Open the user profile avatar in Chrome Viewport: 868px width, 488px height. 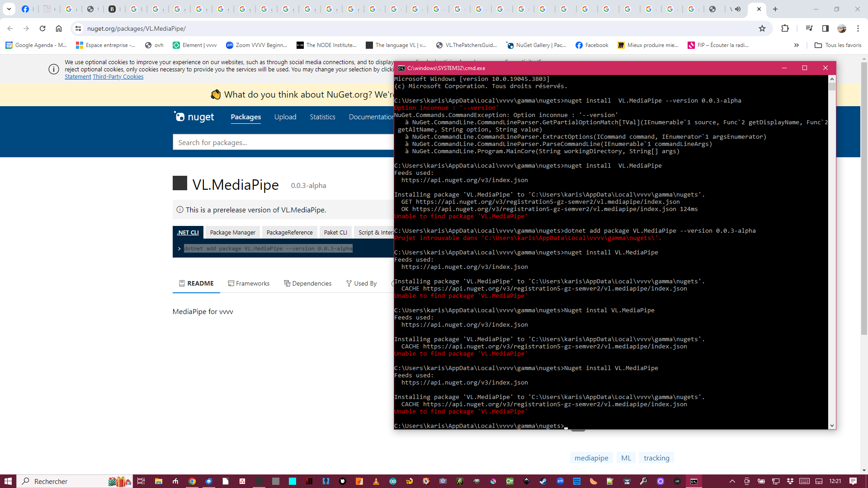point(842,28)
